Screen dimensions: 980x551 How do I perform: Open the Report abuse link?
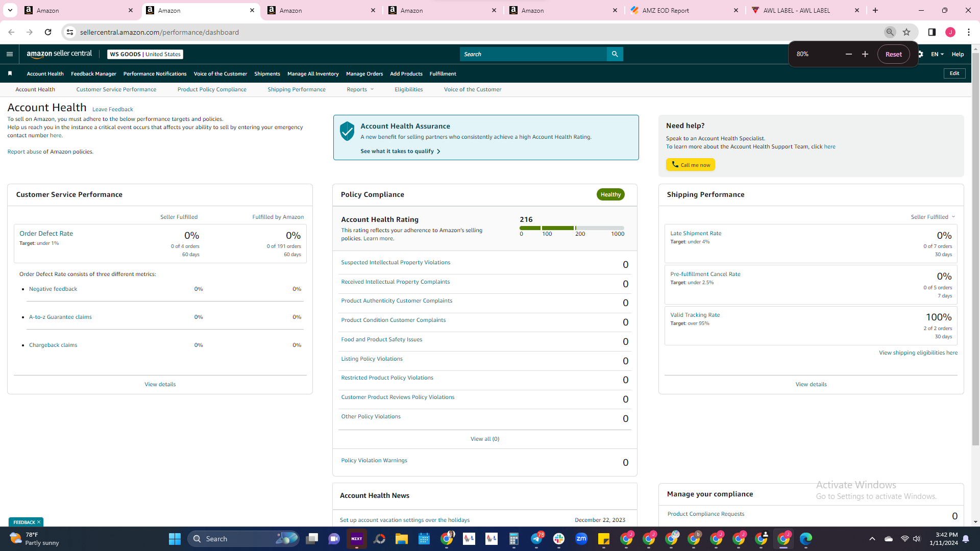point(24,152)
